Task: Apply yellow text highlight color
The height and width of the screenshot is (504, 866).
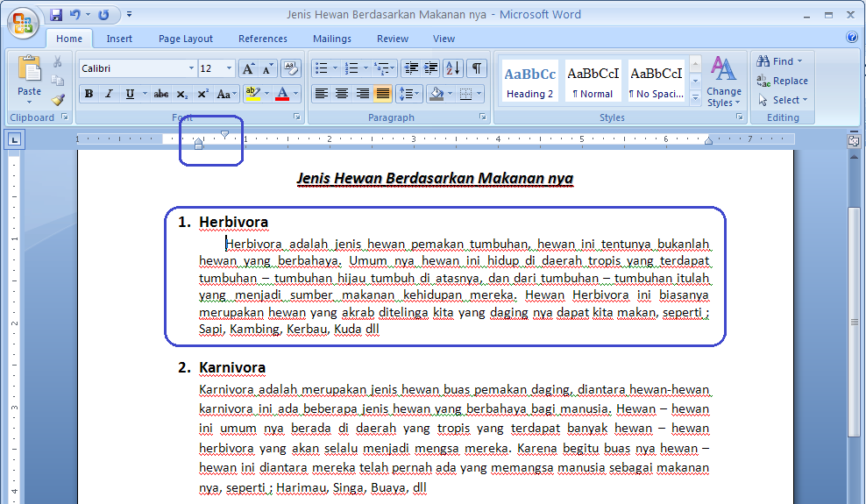Action: click(x=252, y=94)
